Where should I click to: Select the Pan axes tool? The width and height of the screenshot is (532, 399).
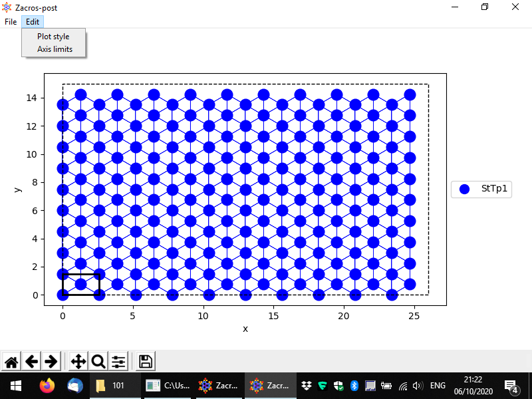click(78, 362)
